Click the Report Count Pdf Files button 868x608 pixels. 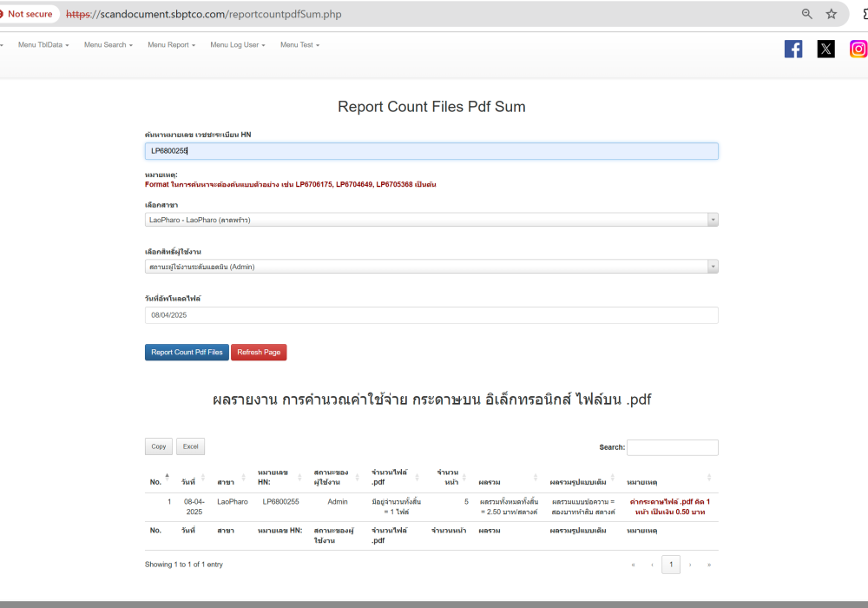click(x=187, y=353)
